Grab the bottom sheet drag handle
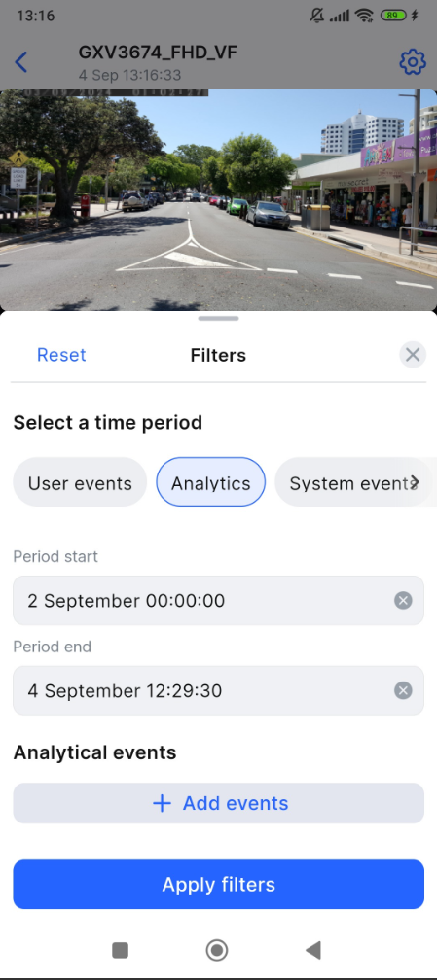 (x=218, y=319)
